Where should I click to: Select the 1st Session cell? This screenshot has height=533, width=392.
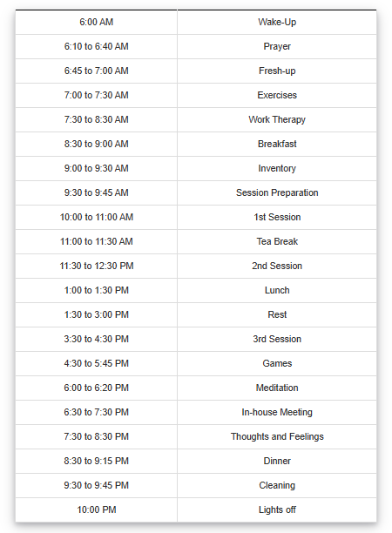277,218
